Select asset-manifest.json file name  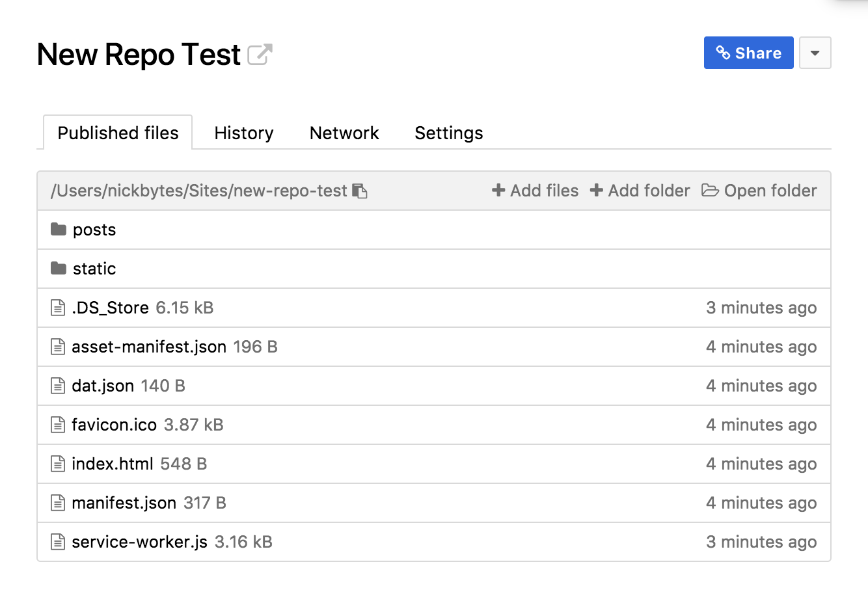point(149,347)
